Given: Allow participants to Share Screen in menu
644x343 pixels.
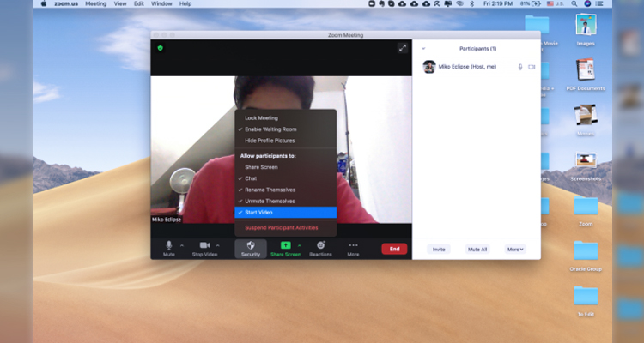Looking at the screenshot, I should (x=285, y=167).
